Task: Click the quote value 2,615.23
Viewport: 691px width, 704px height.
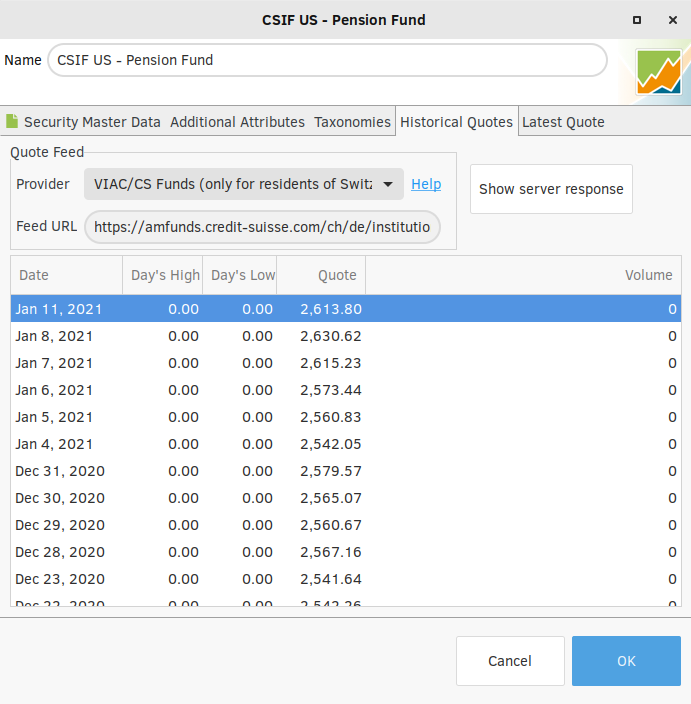Action: (331, 363)
